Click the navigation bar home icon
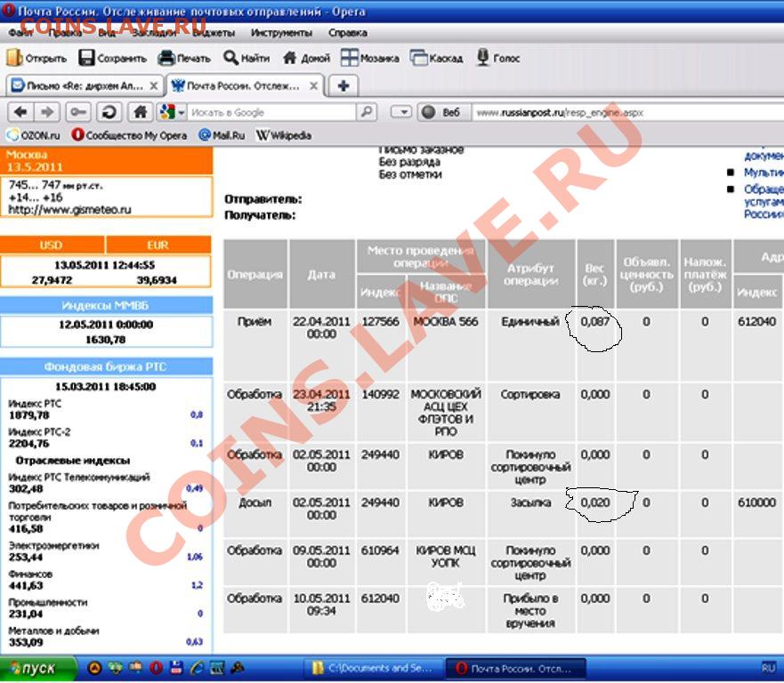 [x=140, y=112]
